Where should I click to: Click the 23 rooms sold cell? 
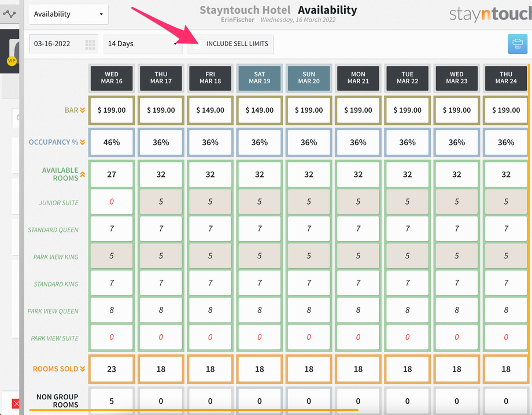(112, 369)
